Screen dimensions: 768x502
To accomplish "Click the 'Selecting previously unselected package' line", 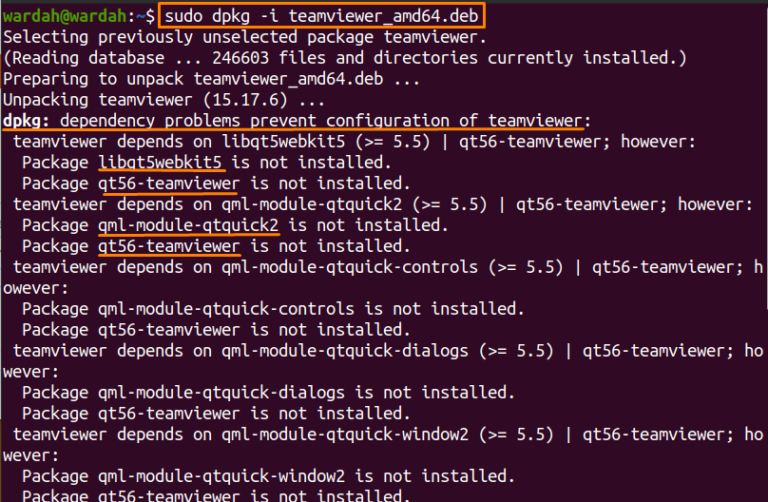I will (244, 37).
